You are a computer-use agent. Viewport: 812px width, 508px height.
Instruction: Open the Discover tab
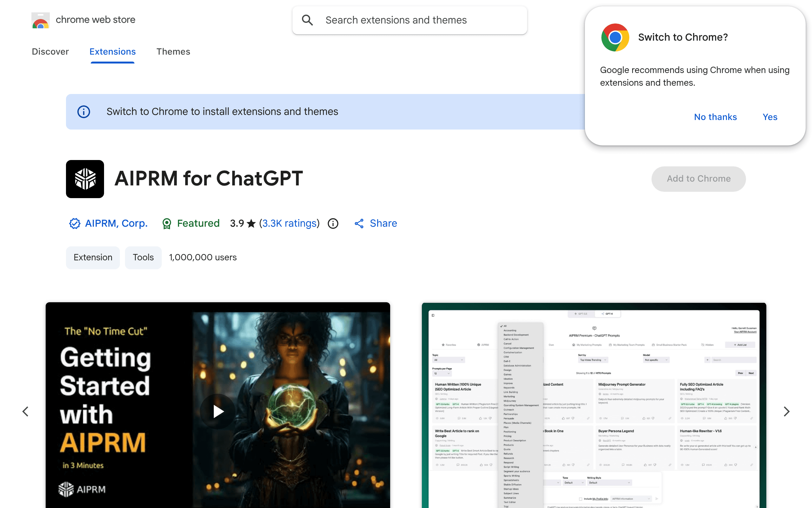(50, 52)
